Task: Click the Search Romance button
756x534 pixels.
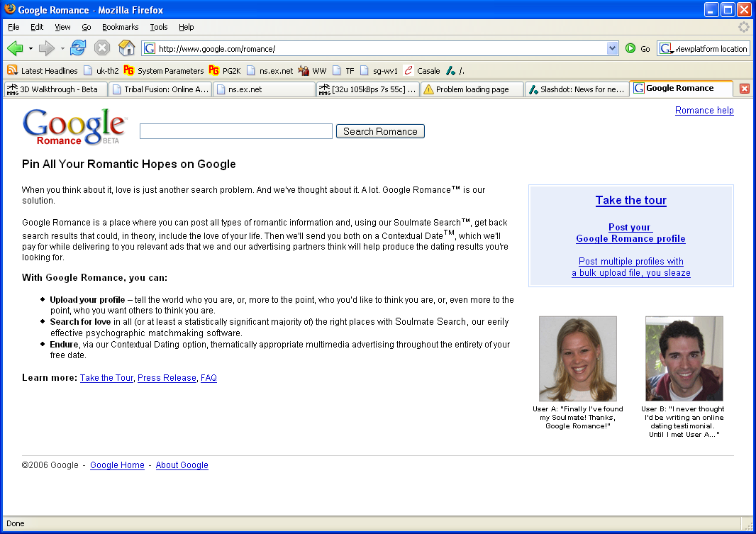Action: [380, 132]
